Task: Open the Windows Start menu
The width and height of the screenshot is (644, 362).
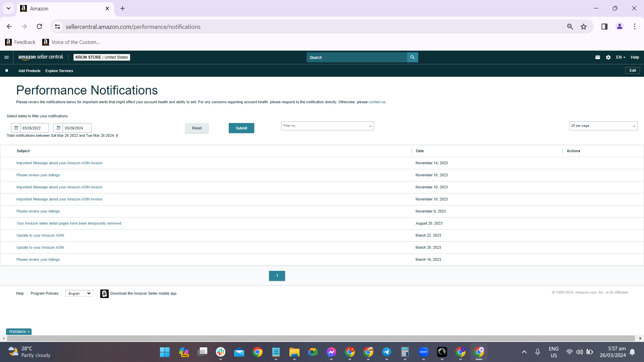Action: (165, 352)
